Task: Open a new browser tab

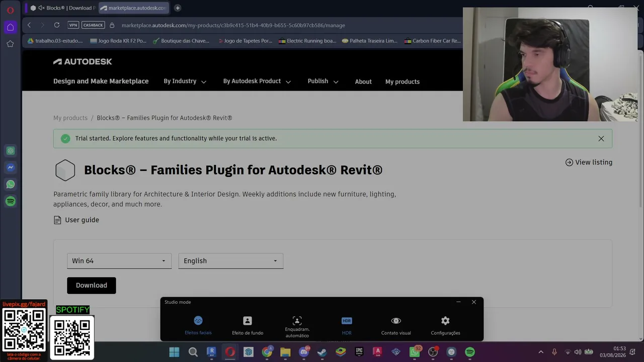Action: [178, 8]
